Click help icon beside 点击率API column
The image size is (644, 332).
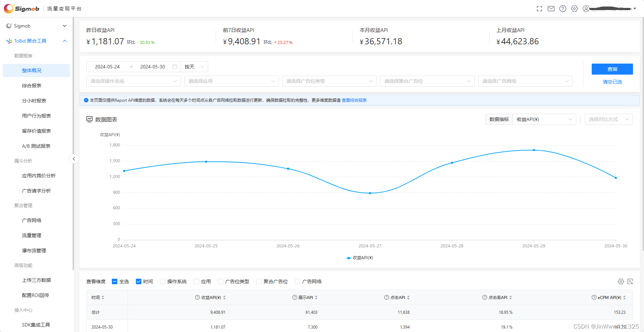[x=485, y=297]
